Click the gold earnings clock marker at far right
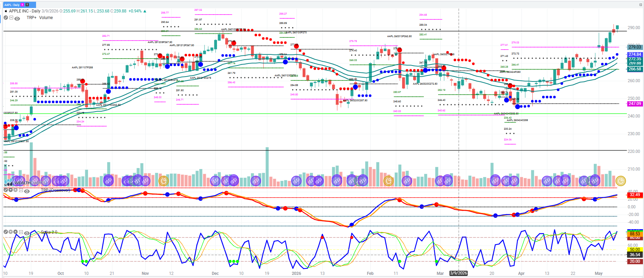 pos(620,181)
